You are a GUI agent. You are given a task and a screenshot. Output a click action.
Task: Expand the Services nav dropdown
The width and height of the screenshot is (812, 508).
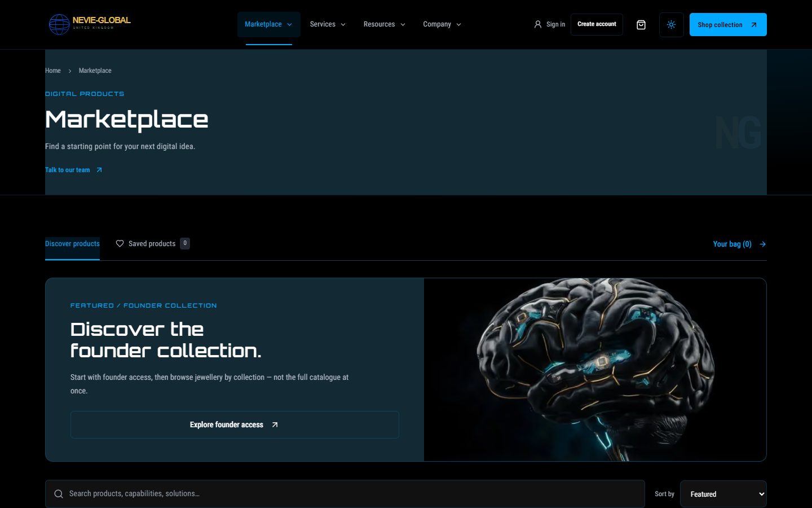tap(328, 24)
